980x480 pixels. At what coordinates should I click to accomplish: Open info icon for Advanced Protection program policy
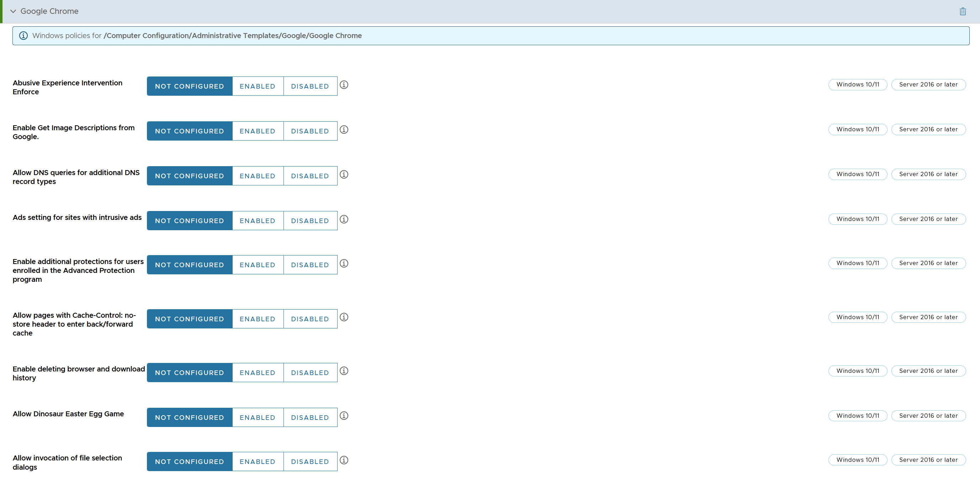click(344, 264)
